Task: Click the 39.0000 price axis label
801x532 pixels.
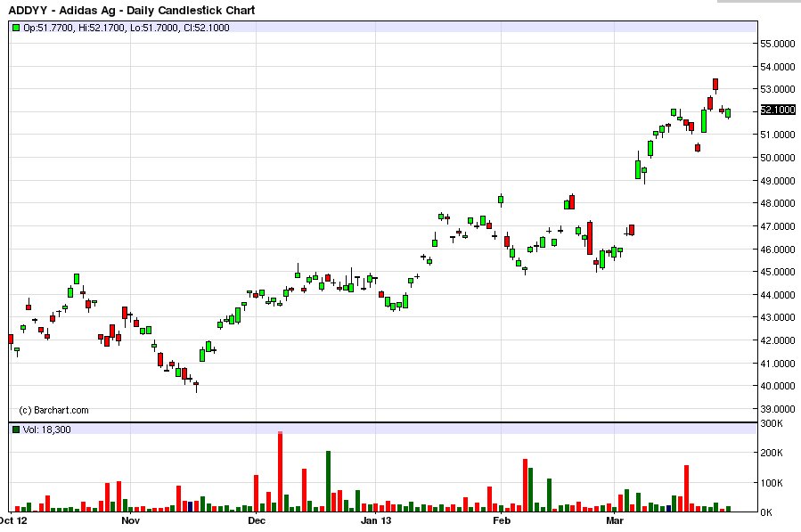Action: coord(778,409)
